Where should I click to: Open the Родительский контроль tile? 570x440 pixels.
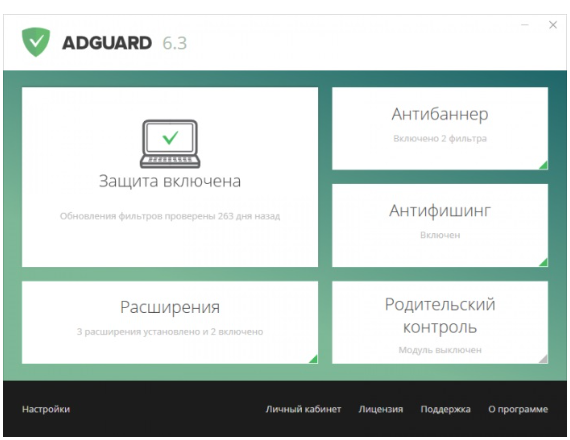pyautogui.click(x=440, y=322)
